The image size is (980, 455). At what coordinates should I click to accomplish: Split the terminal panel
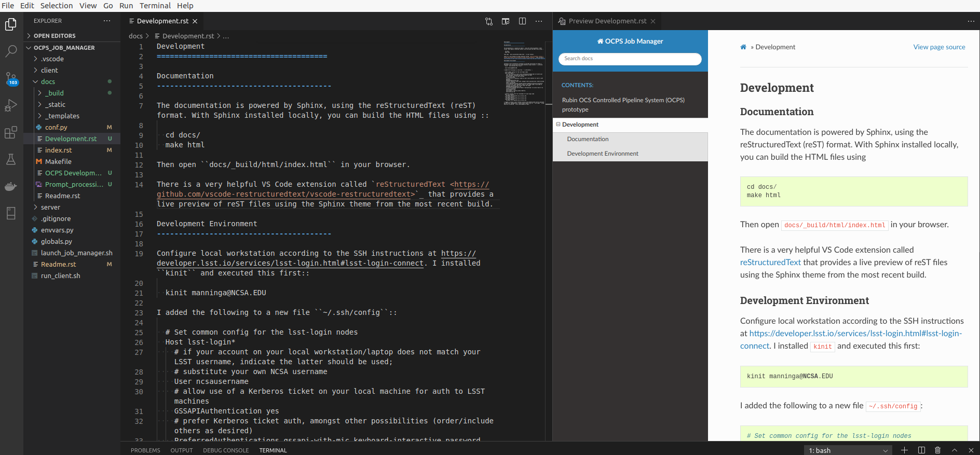coord(921,450)
